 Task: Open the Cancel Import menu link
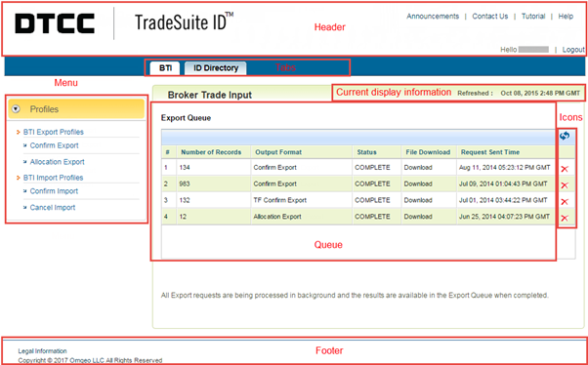point(53,208)
